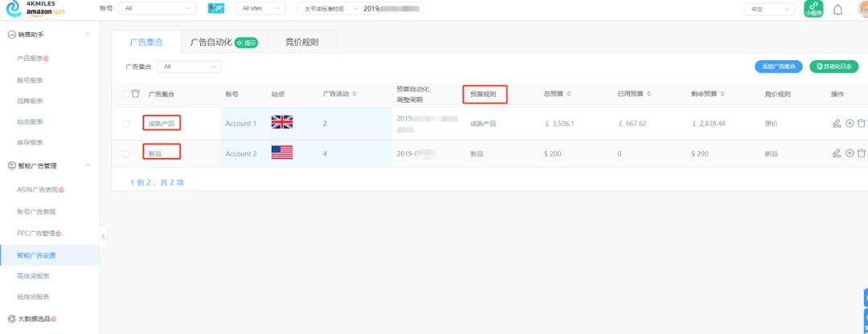The width and height of the screenshot is (868, 334).
Task: Click the add (plus) icon in the 新品 row
Action: coord(849,153)
